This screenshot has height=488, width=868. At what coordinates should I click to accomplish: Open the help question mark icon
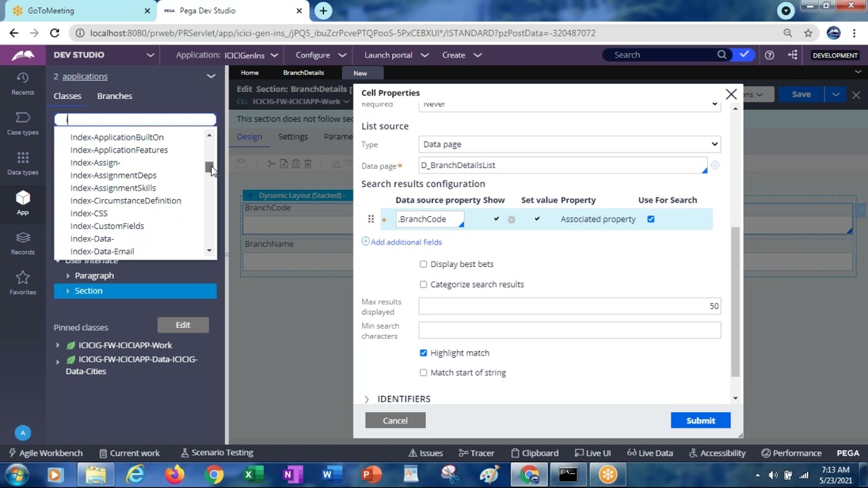pos(770,55)
